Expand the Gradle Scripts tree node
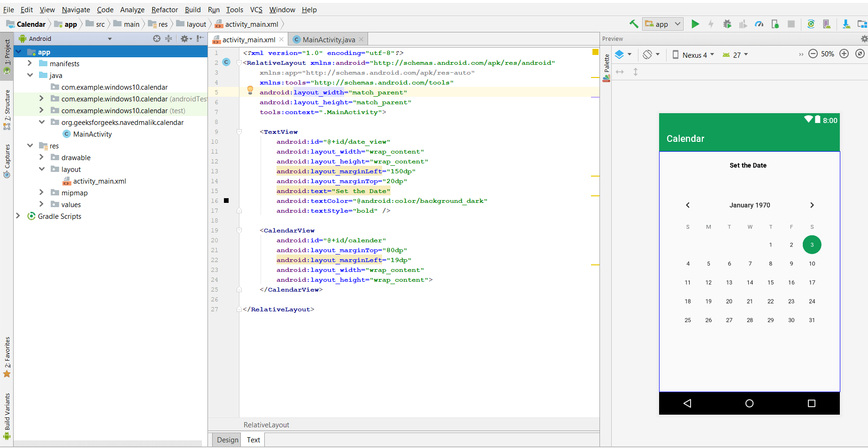The width and height of the screenshot is (868, 448). (x=18, y=216)
